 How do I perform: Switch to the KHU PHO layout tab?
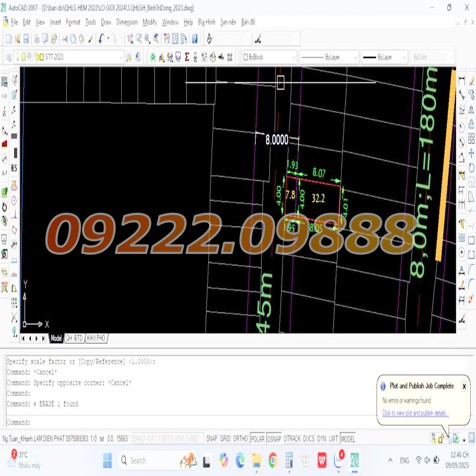(x=96, y=338)
